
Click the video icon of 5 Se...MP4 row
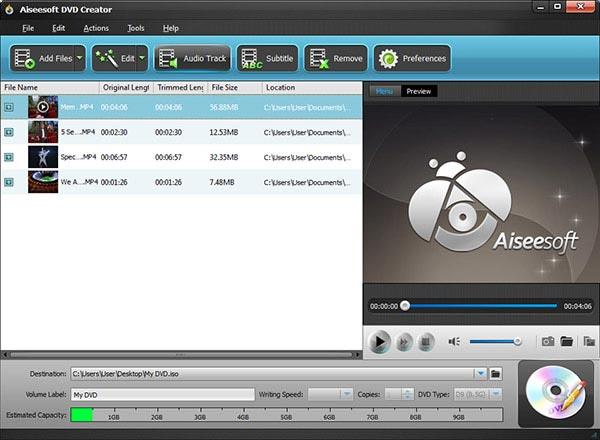[9, 132]
